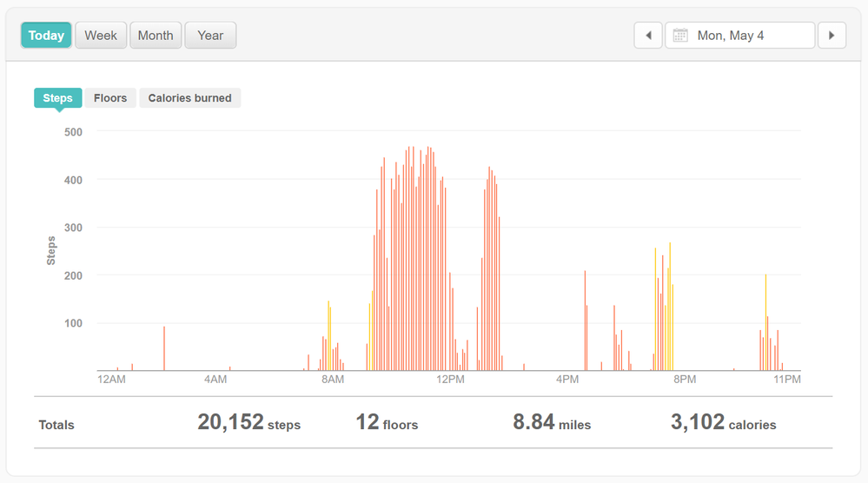The height and width of the screenshot is (483, 868).
Task: Switch to the Year view
Action: pos(210,36)
